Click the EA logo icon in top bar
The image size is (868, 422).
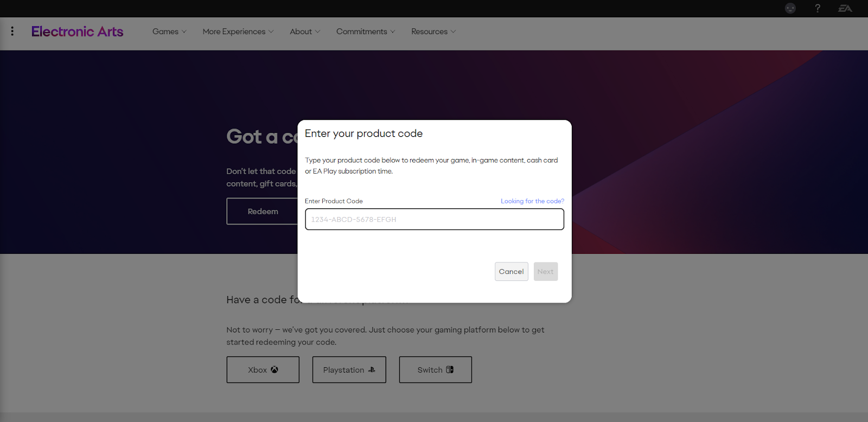click(x=845, y=8)
